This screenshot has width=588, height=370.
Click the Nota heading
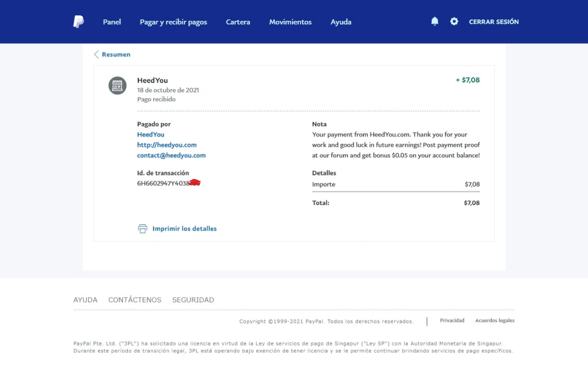(x=319, y=124)
